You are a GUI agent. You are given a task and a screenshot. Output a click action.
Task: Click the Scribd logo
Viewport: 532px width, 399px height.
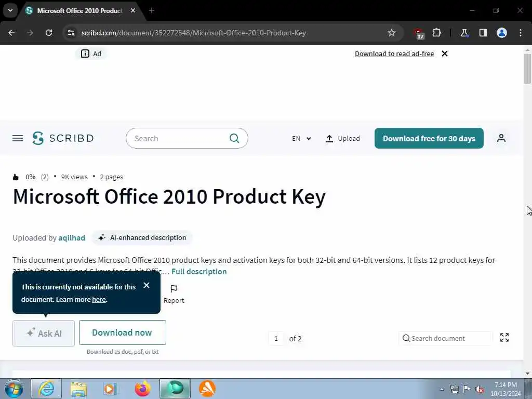(63, 138)
